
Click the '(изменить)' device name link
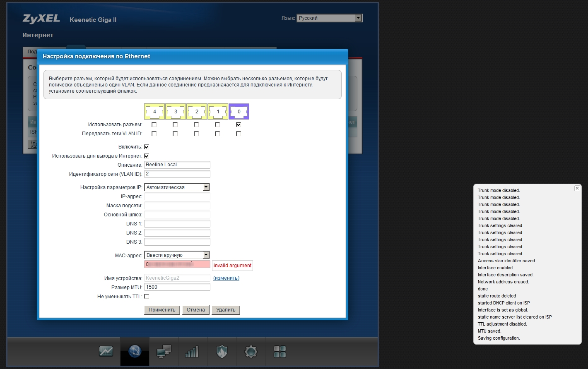coord(226,278)
